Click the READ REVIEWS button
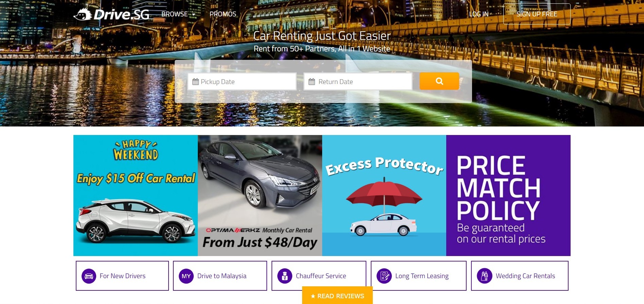644x304 pixels. point(337,295)
